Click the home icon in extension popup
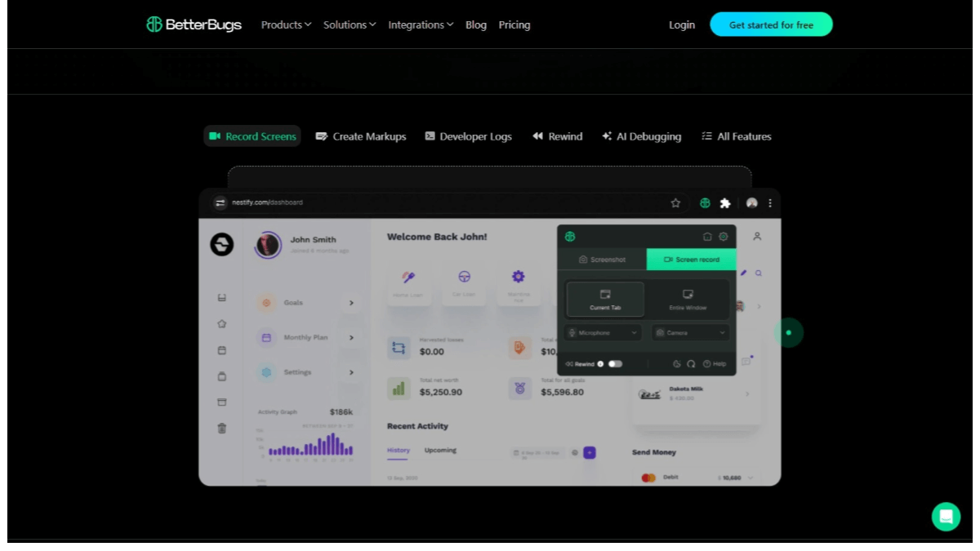Viewport: 980px width, 551px height. (707, 237)
